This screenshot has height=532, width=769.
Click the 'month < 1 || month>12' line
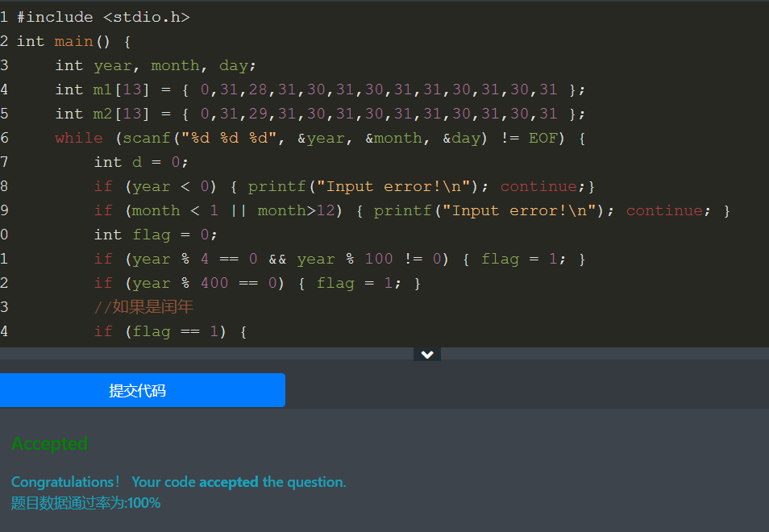pyautogui.click(x=412, y=210)
